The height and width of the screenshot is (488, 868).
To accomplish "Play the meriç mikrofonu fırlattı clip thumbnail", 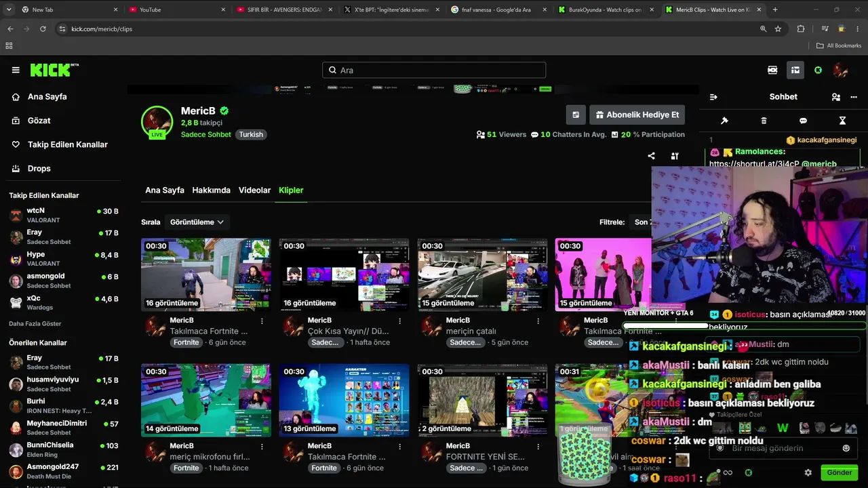I will click(x=206, y=400).
